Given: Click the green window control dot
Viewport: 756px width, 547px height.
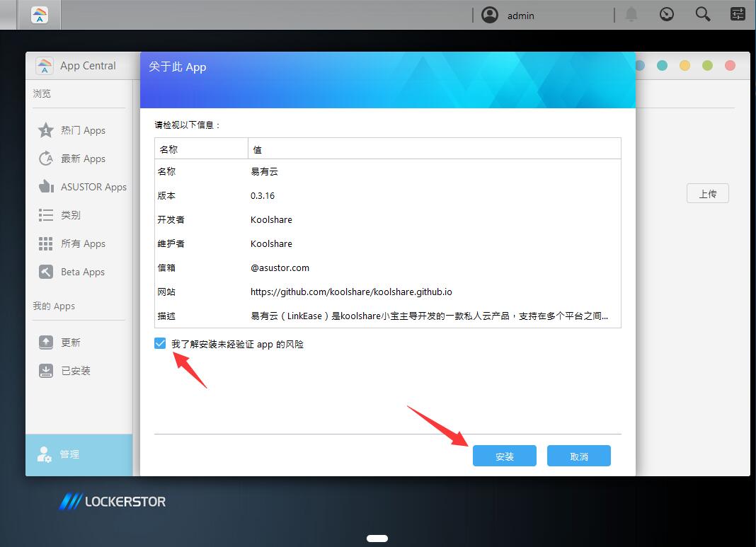Looking at the screenshot, I should (x=707, y=66).
